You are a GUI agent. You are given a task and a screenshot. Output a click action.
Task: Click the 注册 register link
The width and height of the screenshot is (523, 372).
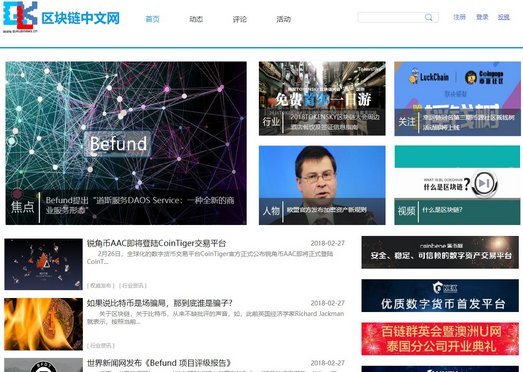click(459, 17)
